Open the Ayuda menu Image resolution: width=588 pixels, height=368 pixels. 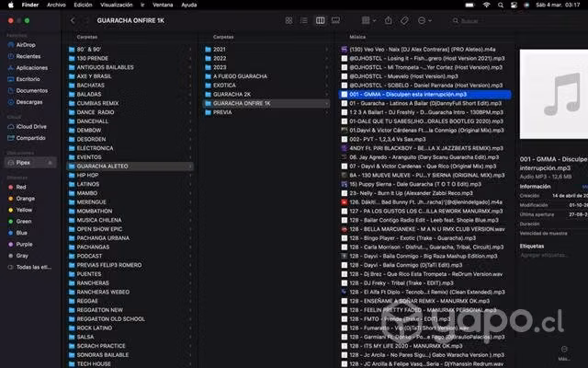(189, 5)
